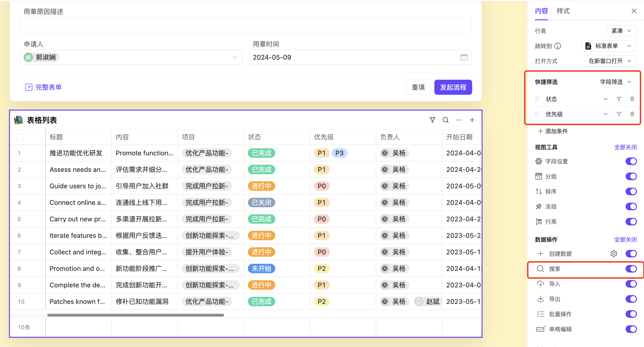This screenshot has height=347, width=644.
Task: Click the 导出 download icon
Action: [541, 299]
